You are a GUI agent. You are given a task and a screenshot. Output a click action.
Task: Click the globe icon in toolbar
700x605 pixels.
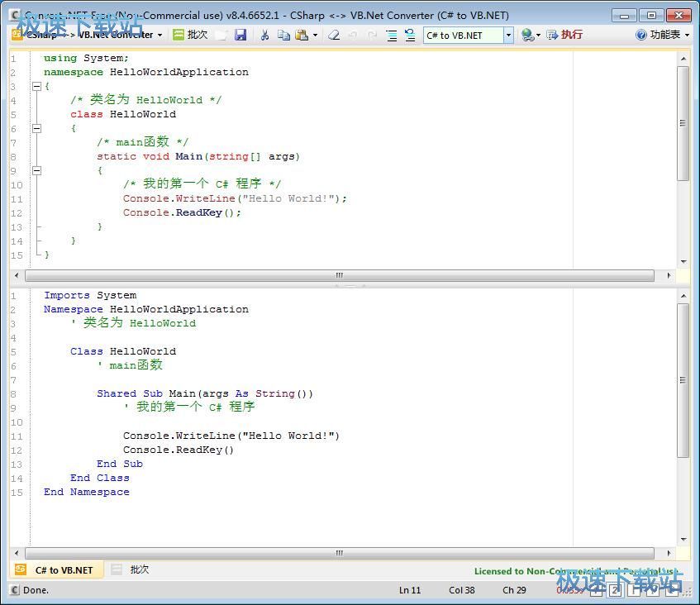527,35
